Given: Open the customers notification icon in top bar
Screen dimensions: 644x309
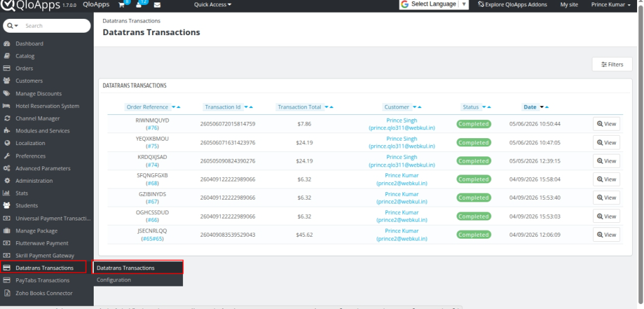Looking at the screenshot, I should point(139,4).
